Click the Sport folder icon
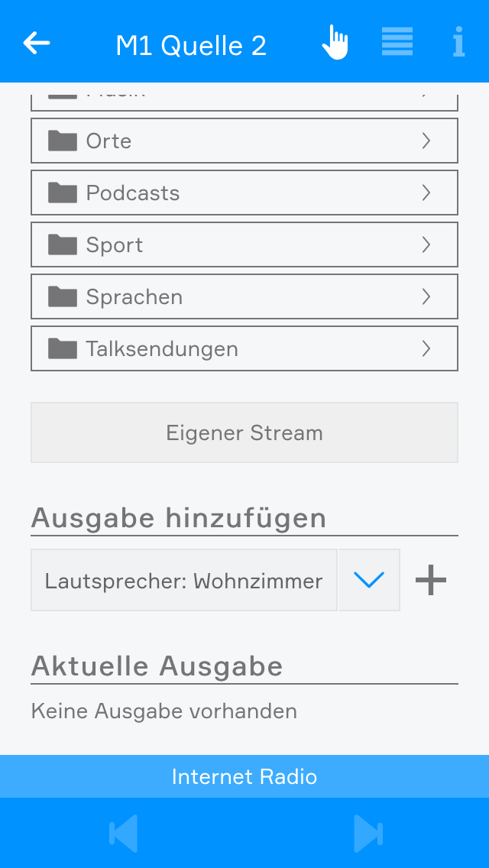 click(x=63, y=245)
